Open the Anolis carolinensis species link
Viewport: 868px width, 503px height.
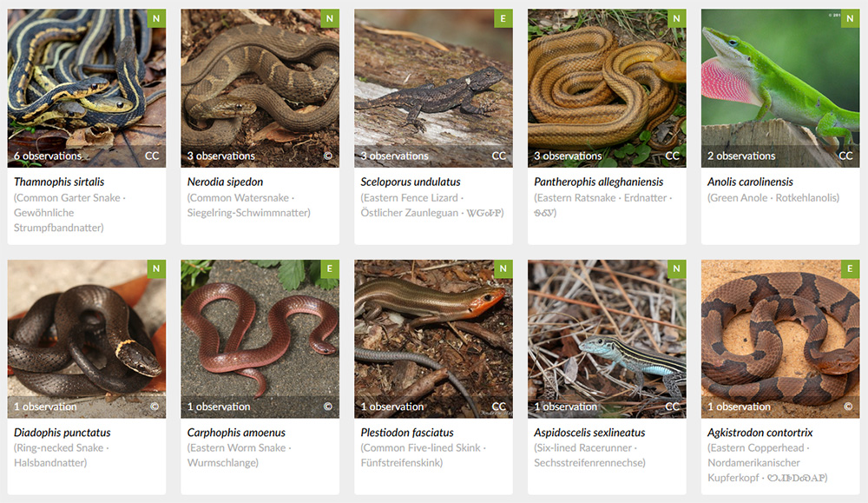tap(750, 182)
